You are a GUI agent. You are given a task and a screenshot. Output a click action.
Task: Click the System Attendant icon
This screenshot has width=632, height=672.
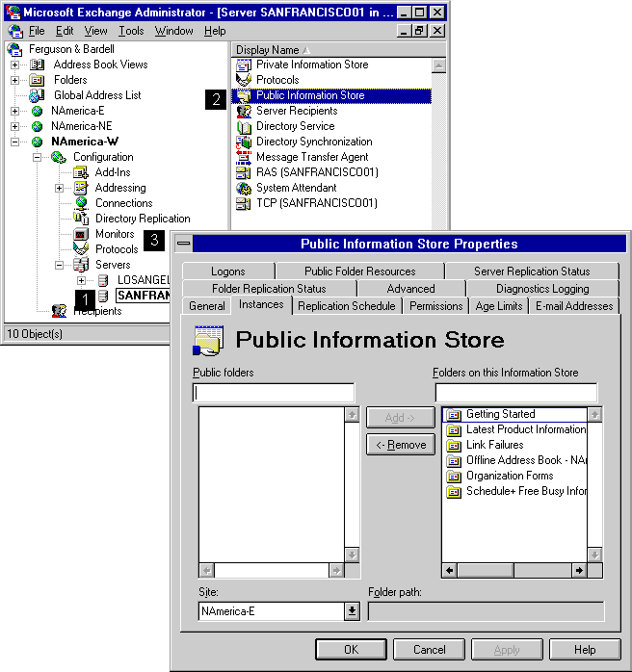point(244,188)
